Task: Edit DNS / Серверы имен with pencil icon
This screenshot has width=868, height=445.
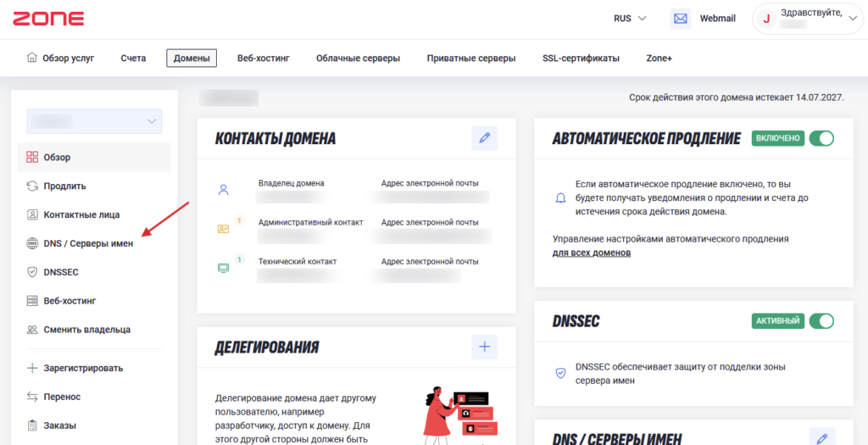Action: [821, 437]
